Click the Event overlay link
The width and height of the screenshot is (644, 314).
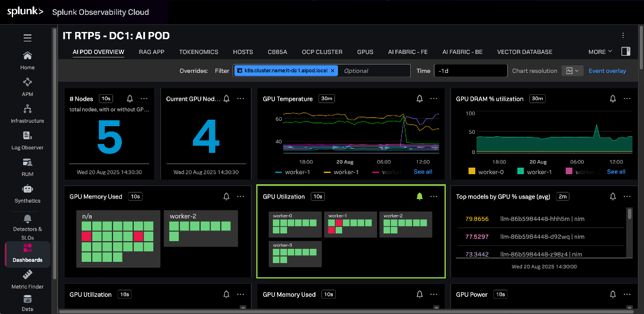pyautogui.click(x=607, y=71)
